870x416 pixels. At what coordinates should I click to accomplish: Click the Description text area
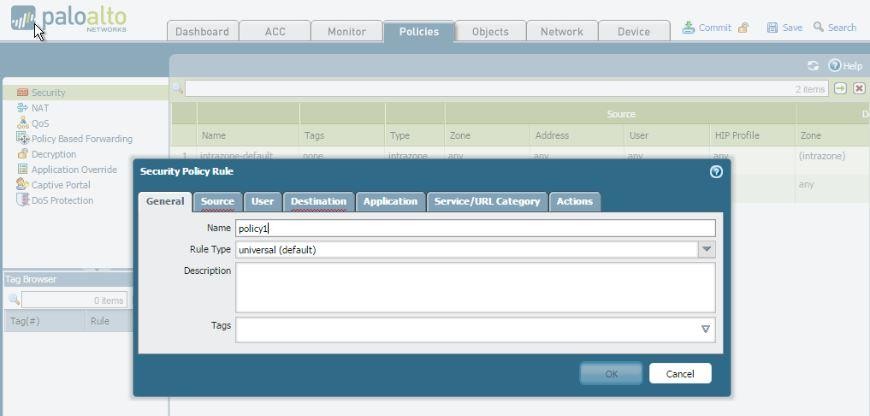475,287
